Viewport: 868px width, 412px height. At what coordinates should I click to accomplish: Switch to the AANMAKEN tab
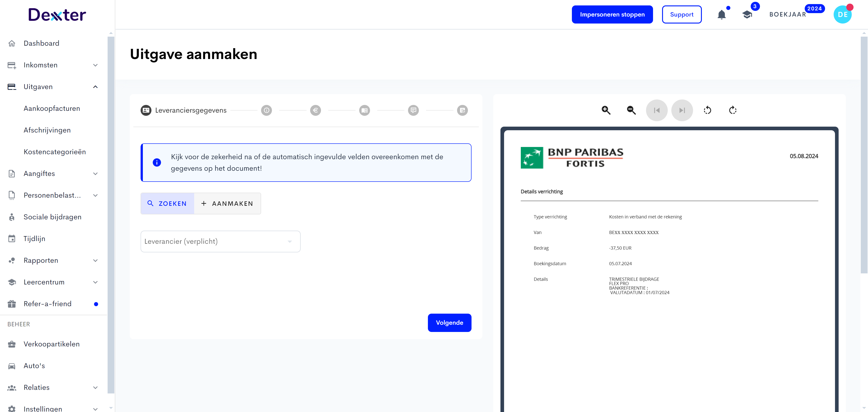click(x=227, y=204)
